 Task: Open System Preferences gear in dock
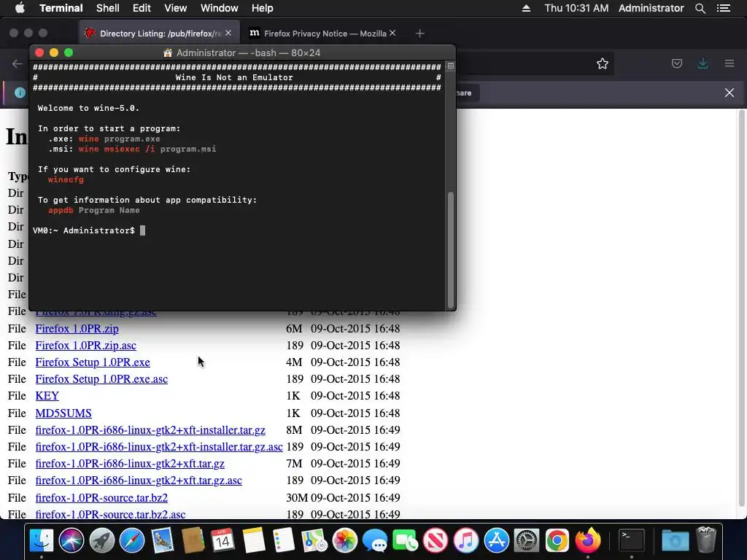(527, 540)
